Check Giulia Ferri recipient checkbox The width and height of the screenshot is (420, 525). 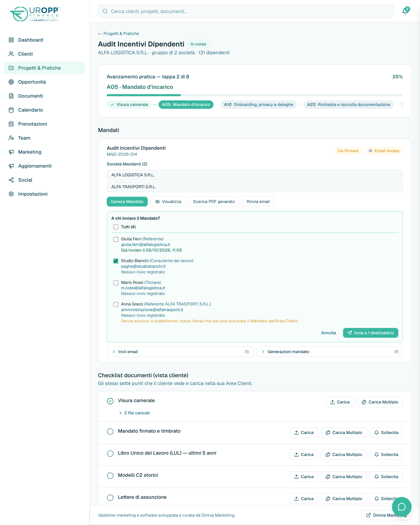coord(116,239)
